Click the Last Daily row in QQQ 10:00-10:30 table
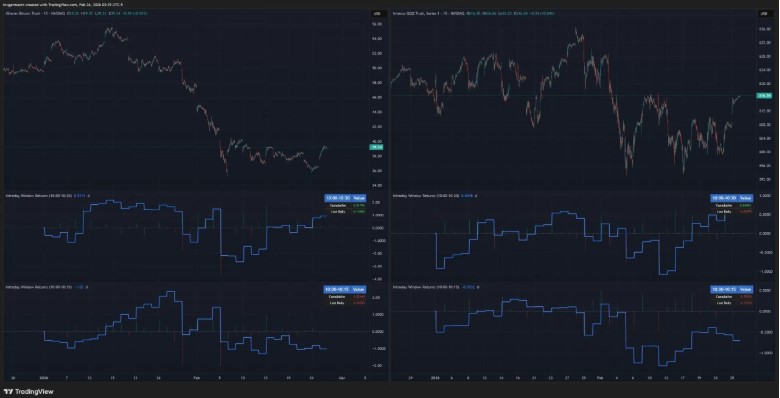 pyautogui.click(x=731, y=211)
